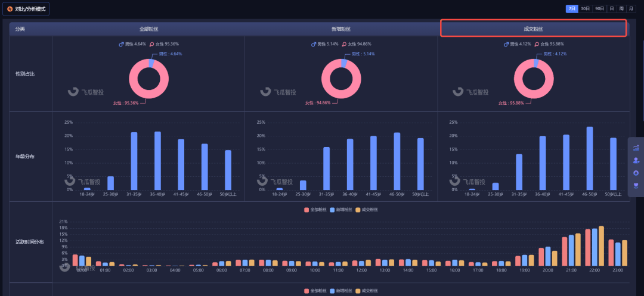Select the 月 granularity tab
The image size is (644, 296).
[x=631, y=8]
